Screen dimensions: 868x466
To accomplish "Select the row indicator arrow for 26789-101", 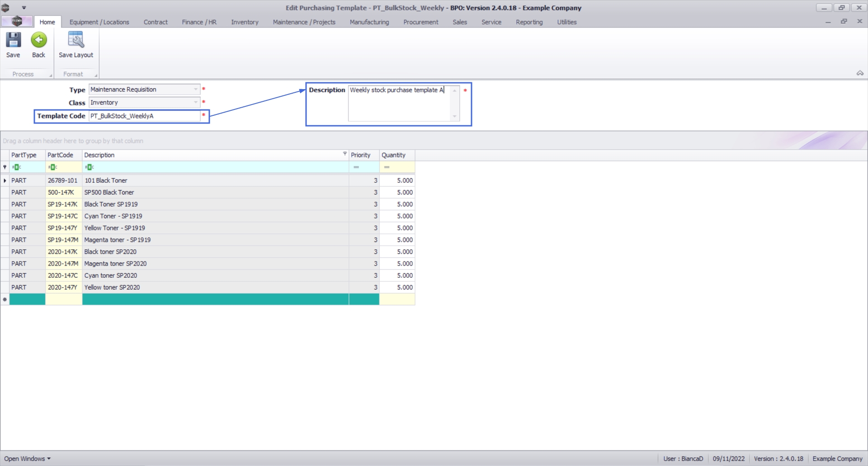I will tap(5, 181).
